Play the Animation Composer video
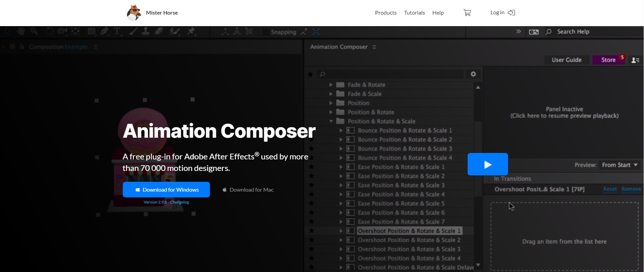 [488, 164]
